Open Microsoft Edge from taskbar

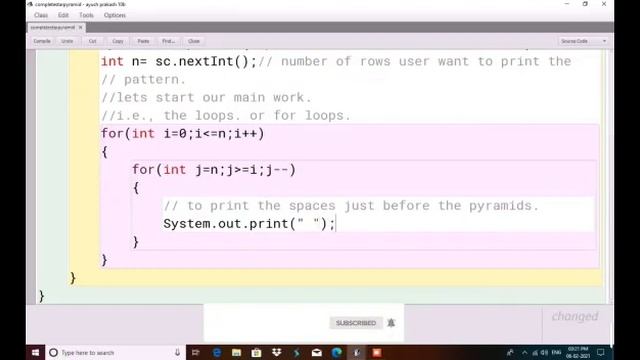337,353
